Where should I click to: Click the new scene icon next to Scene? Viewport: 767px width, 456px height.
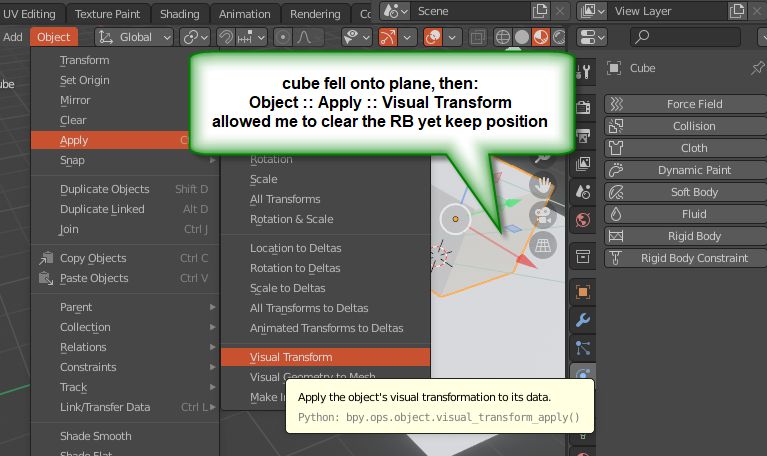[540, 11]
